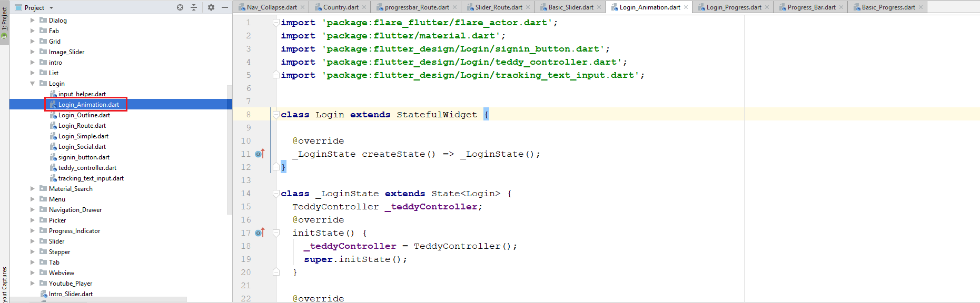Switch to the Progress_Bar.dart tab
Viewport: 980px width, 303px height.
(x=811, y=7)
